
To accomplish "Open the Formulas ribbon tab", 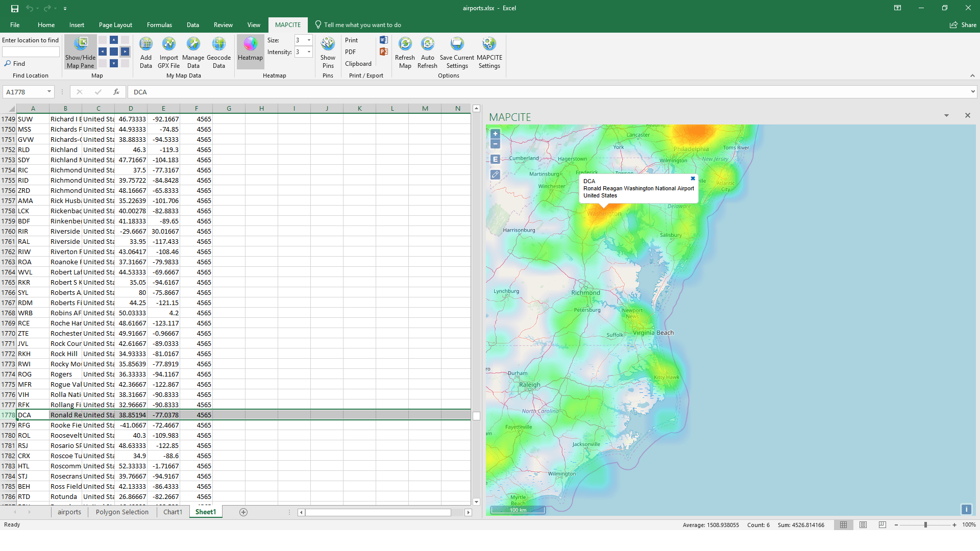I will click(x=159, y=25).
